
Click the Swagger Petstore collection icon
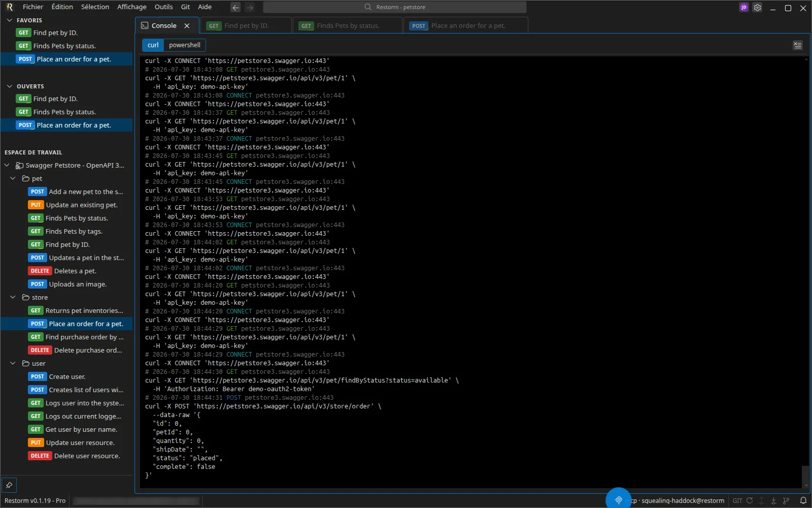click(x=19, y=165)
